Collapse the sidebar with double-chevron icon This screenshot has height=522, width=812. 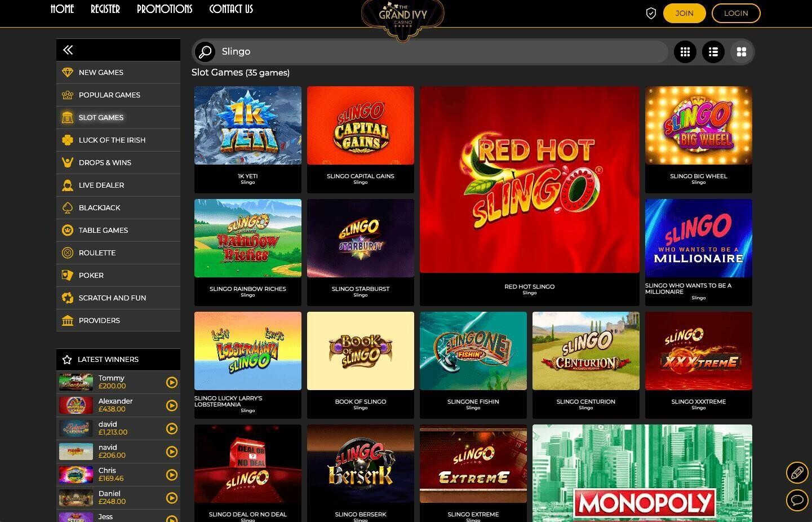click(x=68, y=50)
